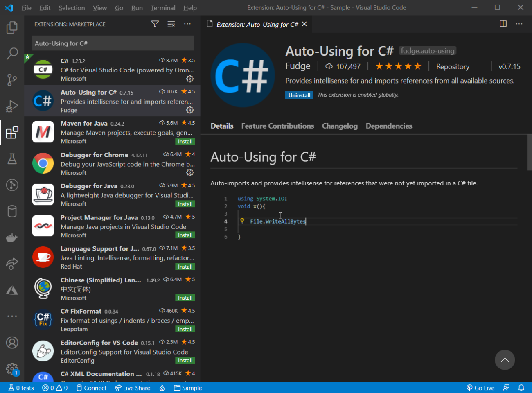Screen dimensions: 532x393
Task: Open the Test beaker view
Action: (12, 159)
